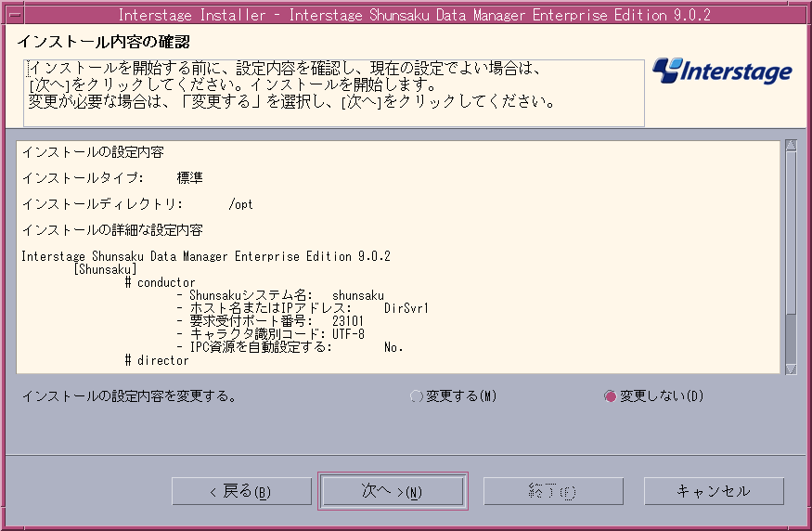Viewport: 812px width, 531px height.
Task: Click the インストールの詳細な設定内容 heading
Action: (x=112, y=230)
